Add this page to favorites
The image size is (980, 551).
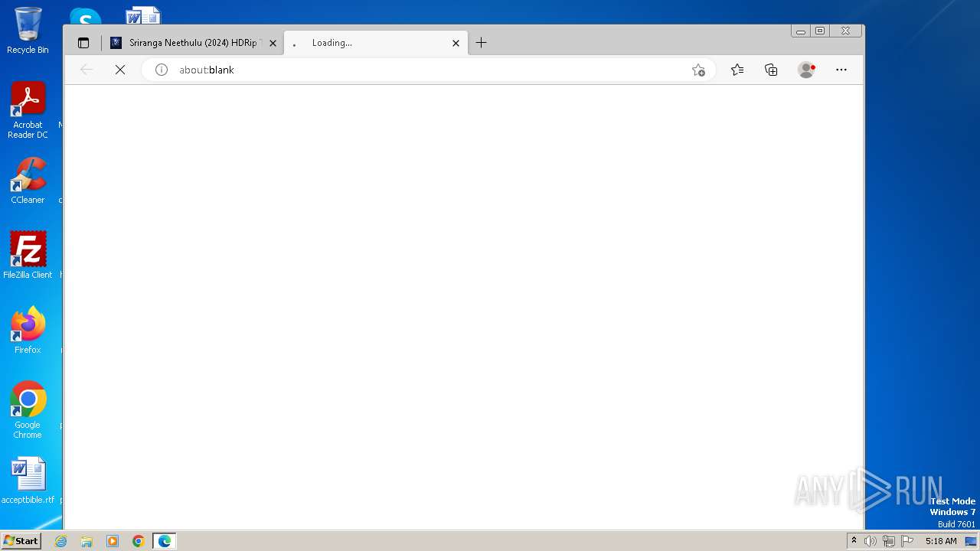point(698,70)
